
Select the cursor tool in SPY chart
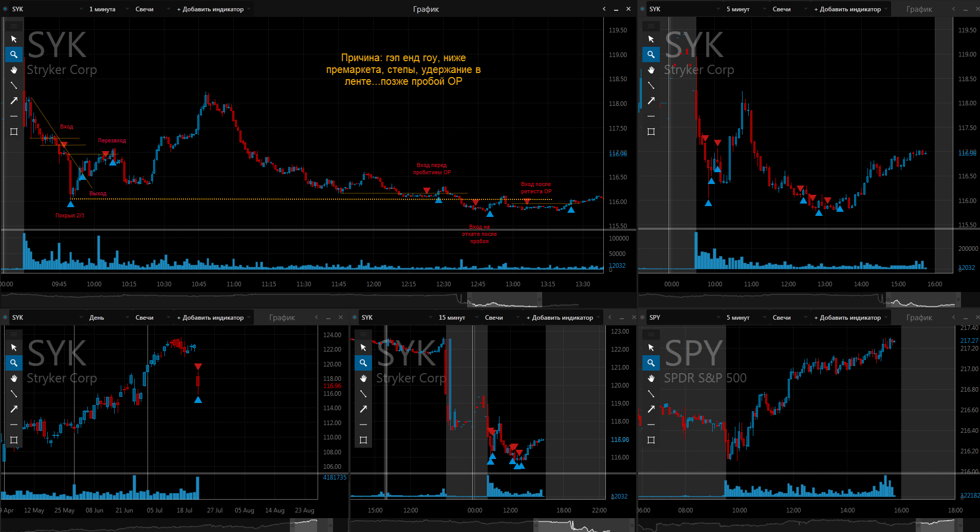tap(651, 347)
